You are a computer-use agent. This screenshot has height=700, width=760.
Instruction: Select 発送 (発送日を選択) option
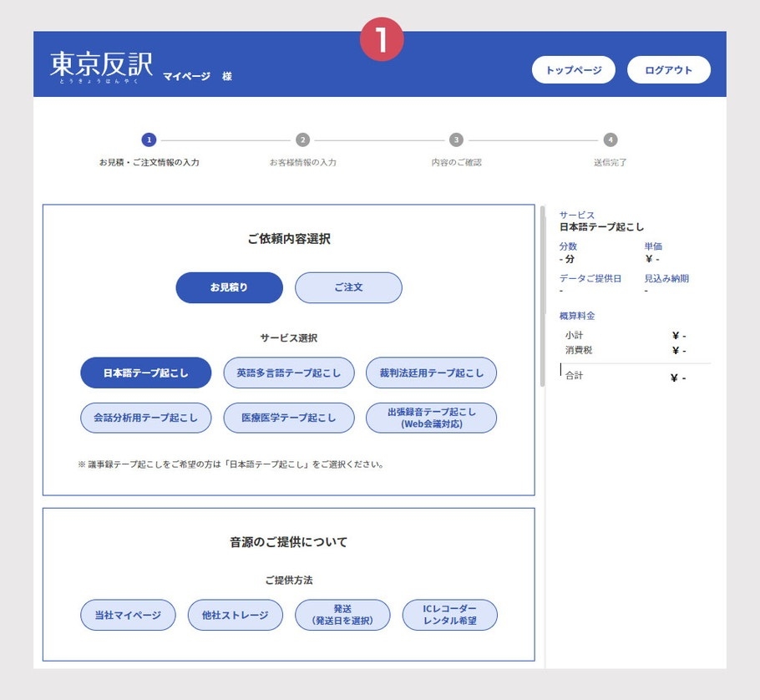pyautogui.click(x=342, y=615)
